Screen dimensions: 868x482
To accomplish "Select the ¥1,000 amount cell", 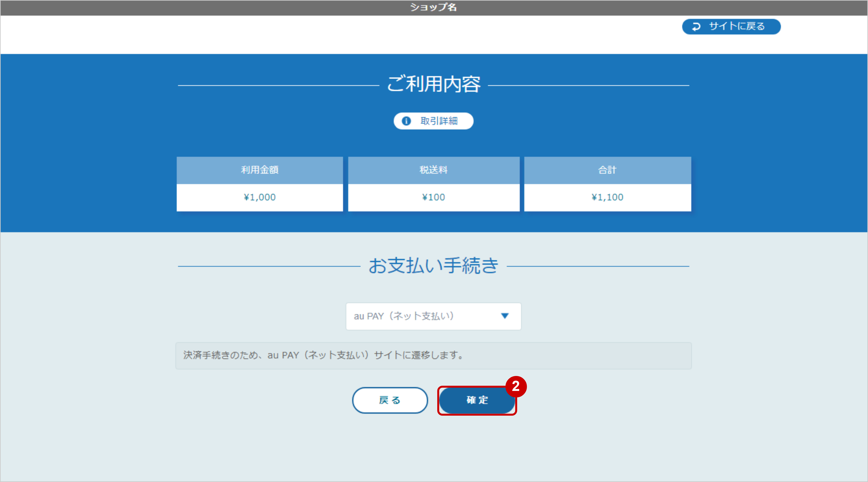I will coord(260,197).
